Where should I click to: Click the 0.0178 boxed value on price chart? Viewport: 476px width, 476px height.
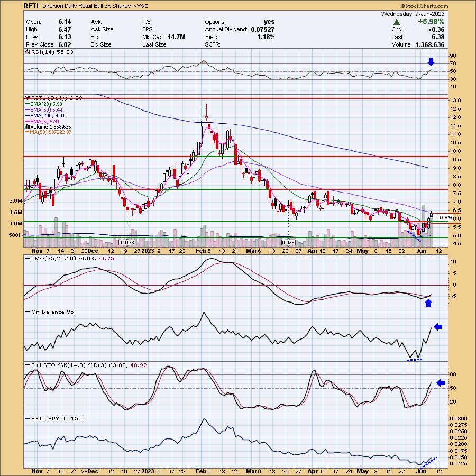coord(127,243)
